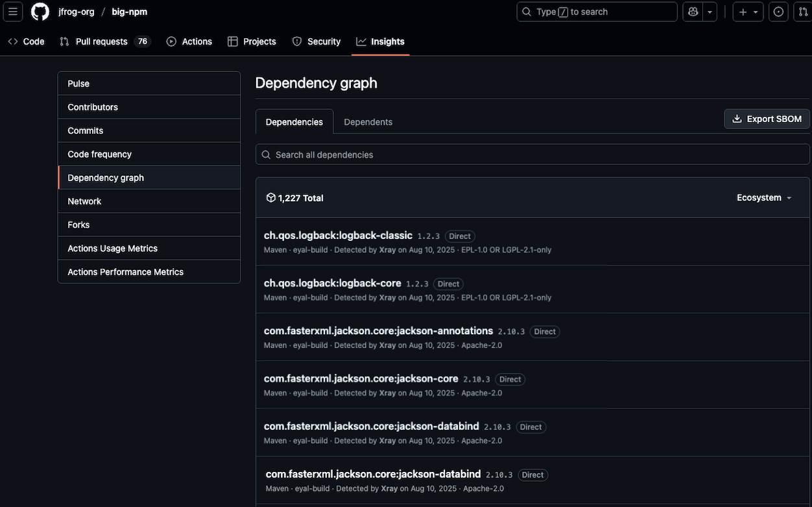Select Code frequency in the sidebar
Image resolution: width=812 pixels, height=507 pixels.
[99, 155]
